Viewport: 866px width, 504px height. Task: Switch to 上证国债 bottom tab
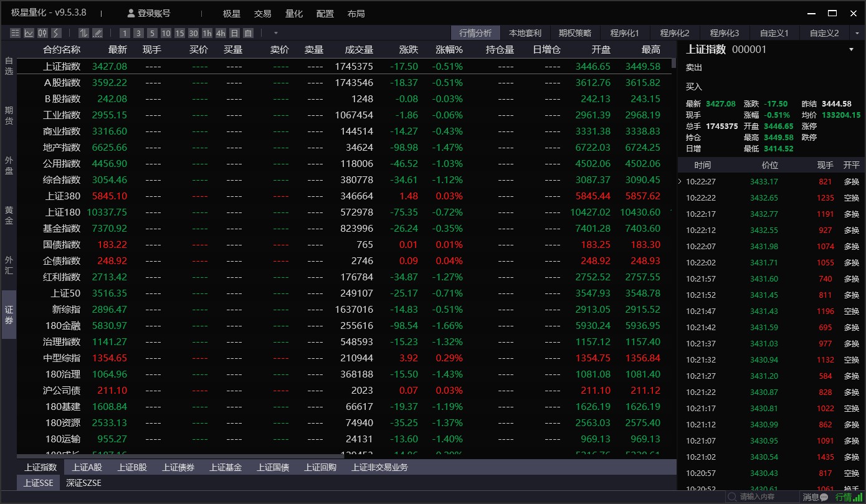point(273,467)
